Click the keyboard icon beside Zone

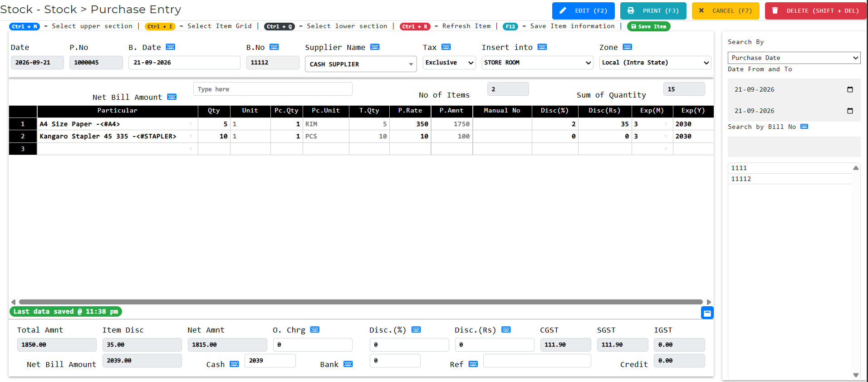[628, 47]
